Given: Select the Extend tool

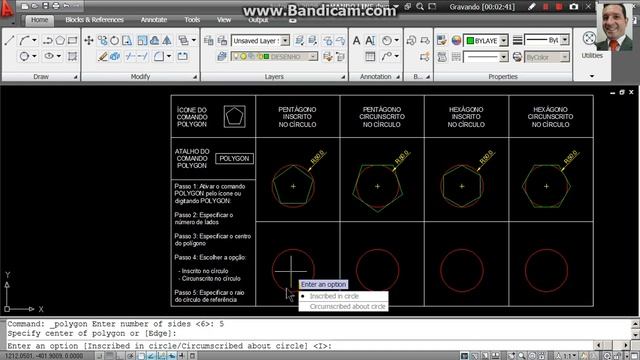Looking at the screenshot, I should point(142,56).
